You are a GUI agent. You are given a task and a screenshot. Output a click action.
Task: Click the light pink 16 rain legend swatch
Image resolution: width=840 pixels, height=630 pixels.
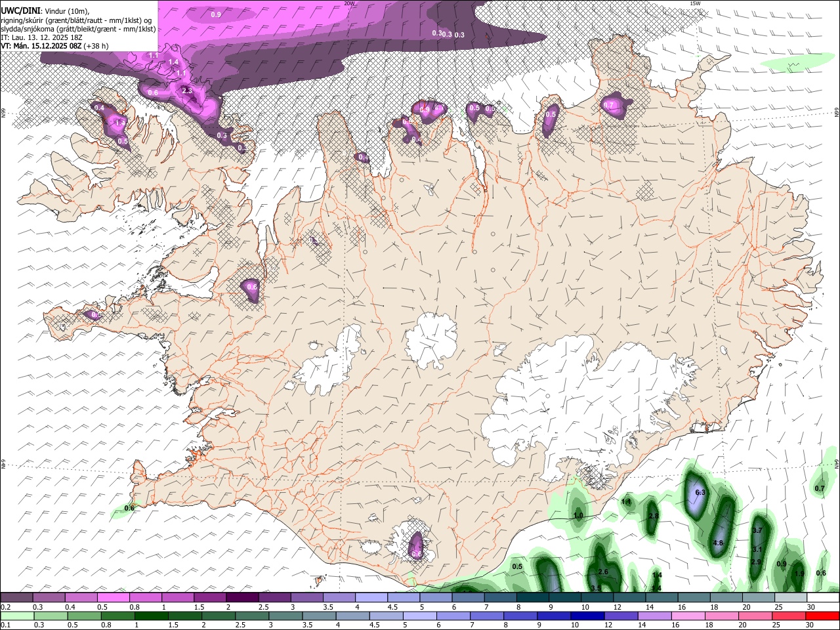tap(688, 616)
